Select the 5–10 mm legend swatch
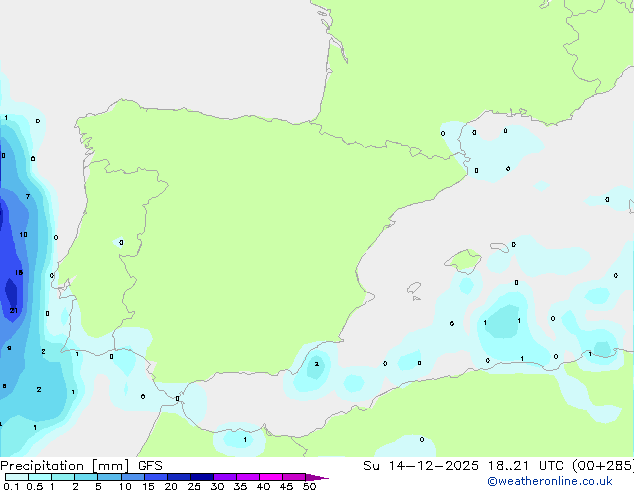 pyautogui.click(x=109, y=477)
